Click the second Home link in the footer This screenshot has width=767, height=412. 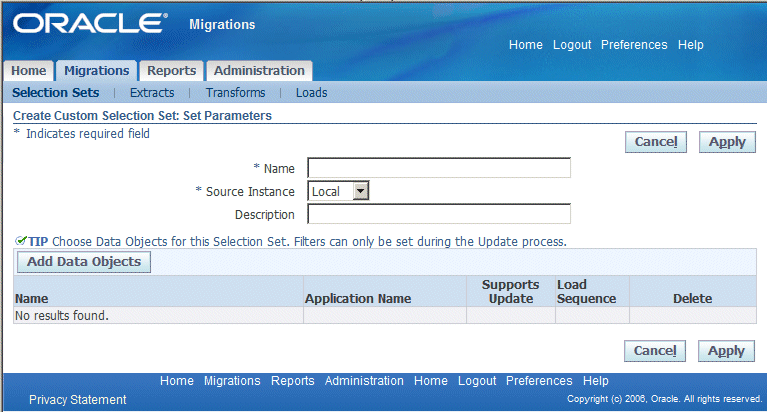click(430, 381)
